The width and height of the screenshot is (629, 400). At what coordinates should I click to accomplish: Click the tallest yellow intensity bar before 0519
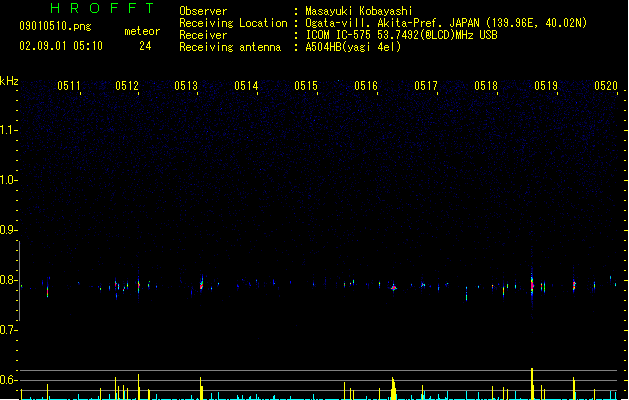(x=532, y=384)
